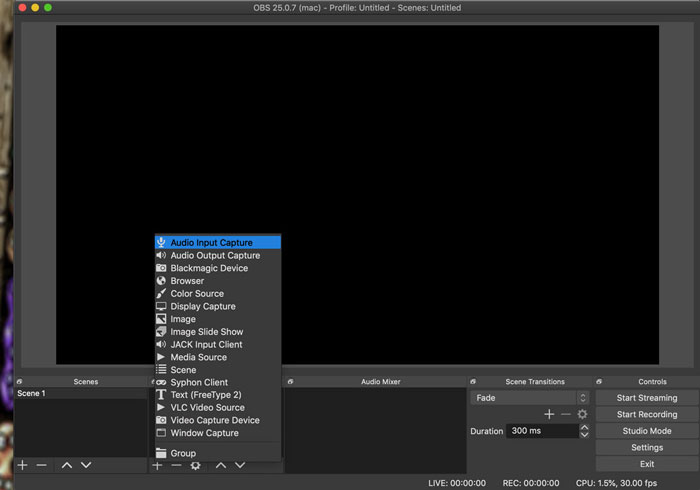This screenshot has width=700, height=490.
Task: Click the Color Source brush icon
Action: pyautogui.click(x=161, y=294)
